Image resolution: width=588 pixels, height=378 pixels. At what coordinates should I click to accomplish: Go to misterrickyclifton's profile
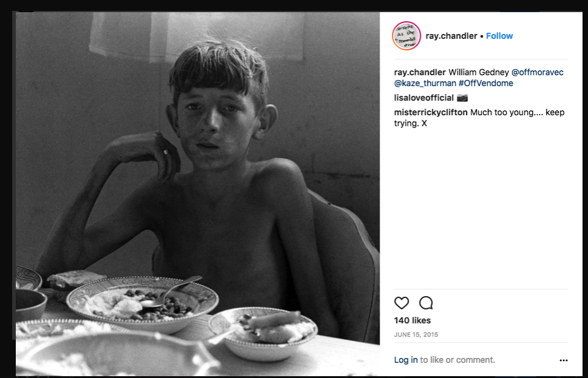point(431,112)
